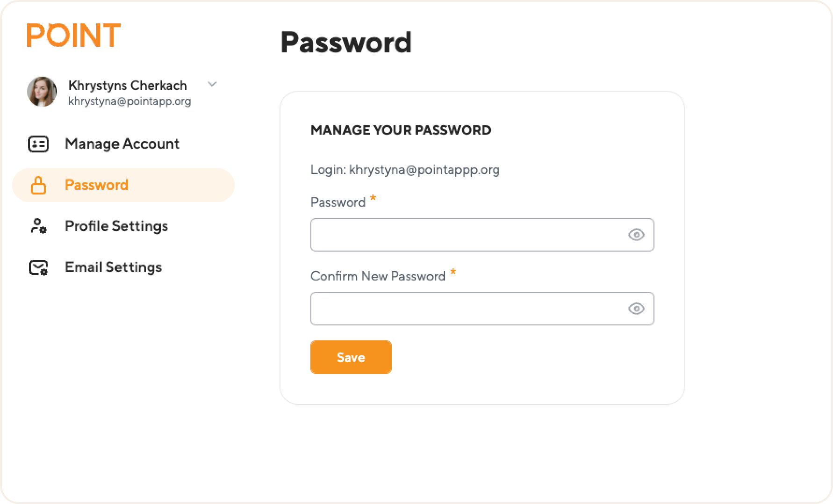Viewport: 833px width, 504px height.
Task: Select Password in the sidebar menu
Action: tap(123, 185)
